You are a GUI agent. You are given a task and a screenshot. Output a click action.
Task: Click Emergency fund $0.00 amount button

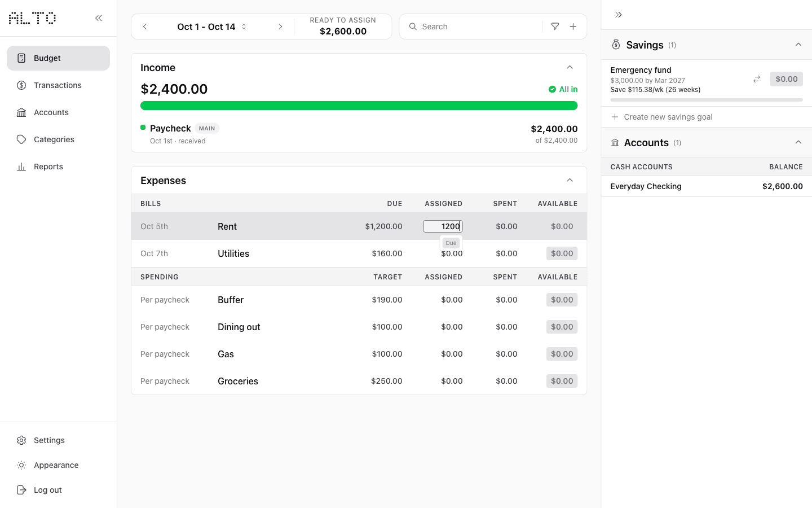click(x=786, y=79)
